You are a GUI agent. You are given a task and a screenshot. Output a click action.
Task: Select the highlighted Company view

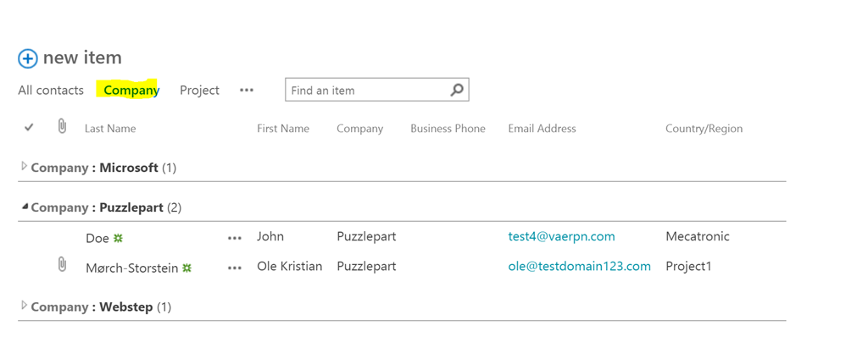pyautogui.click(x=131, y=90)
